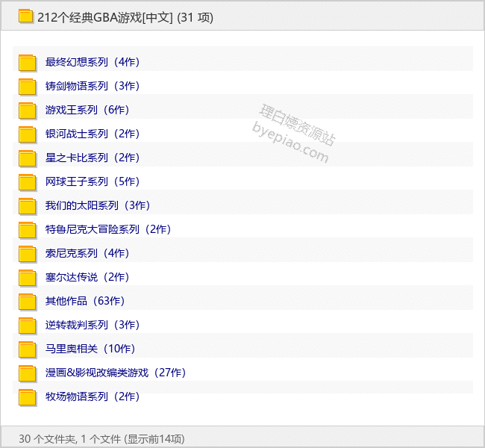
Task: Click folder icon next to 我们的太阳系列
Action: click(27, 206)
